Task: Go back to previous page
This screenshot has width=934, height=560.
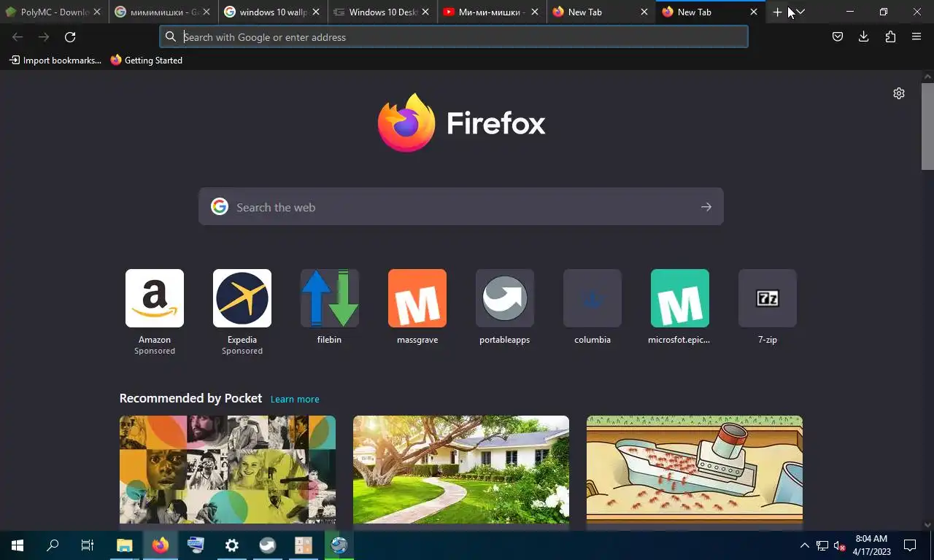Action: pos(18,37)
